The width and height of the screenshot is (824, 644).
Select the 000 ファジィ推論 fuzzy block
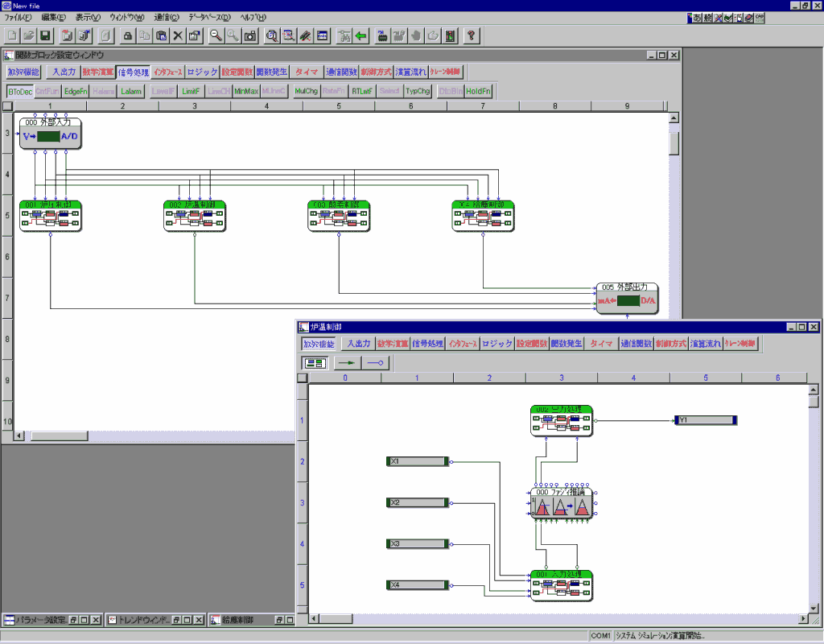561,503
